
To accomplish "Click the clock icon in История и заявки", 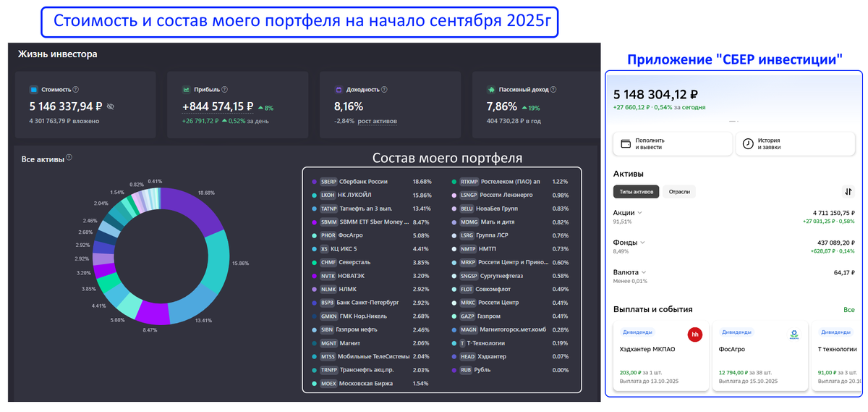I will 748,143.
